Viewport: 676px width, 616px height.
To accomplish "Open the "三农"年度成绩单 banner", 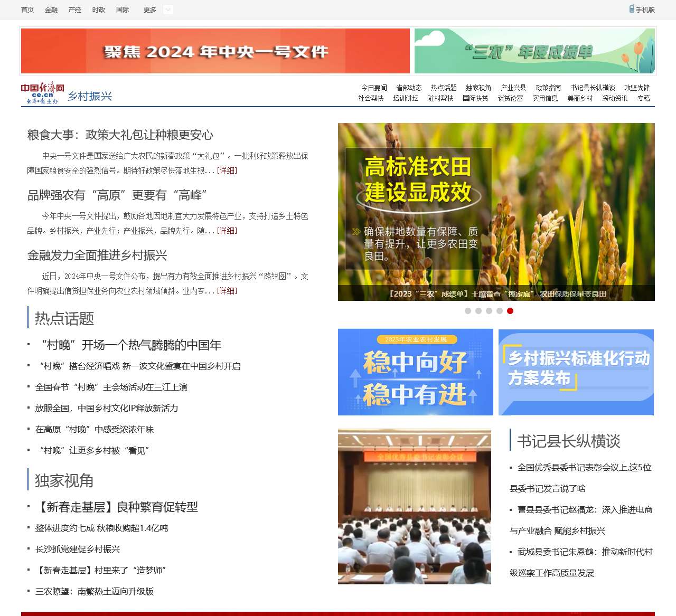I will 534,51.
